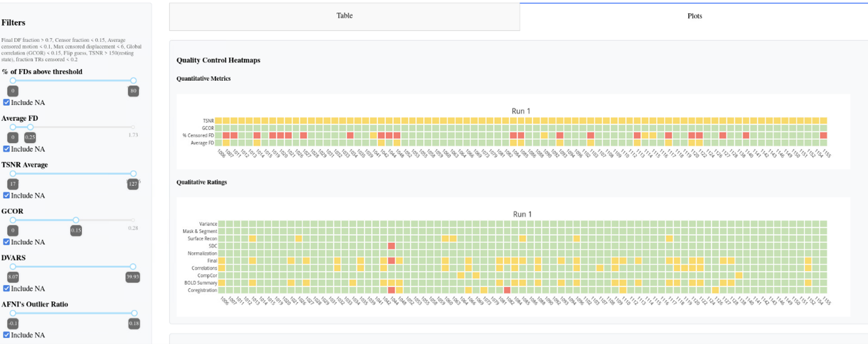This screenshot has height=344, width=868.
Task: Click the Quality Control Heatmaps heading
Action: (218, 60)
